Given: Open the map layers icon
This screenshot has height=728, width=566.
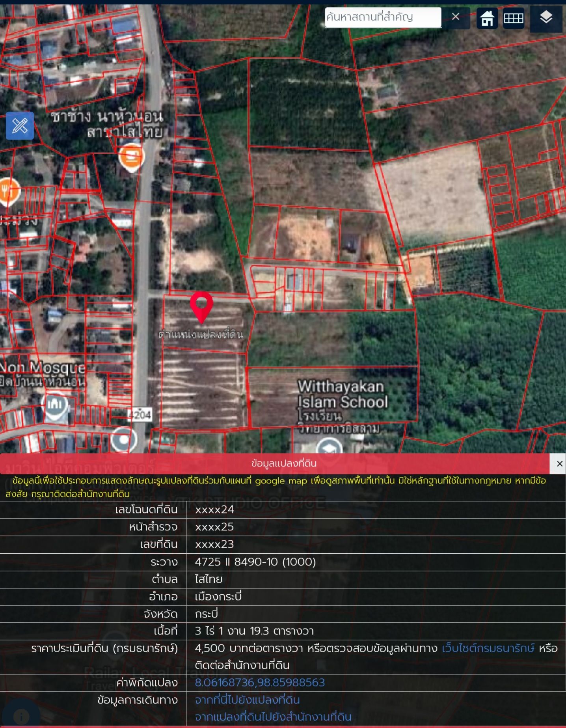Looking at the screenshot, I should [546, 18].
